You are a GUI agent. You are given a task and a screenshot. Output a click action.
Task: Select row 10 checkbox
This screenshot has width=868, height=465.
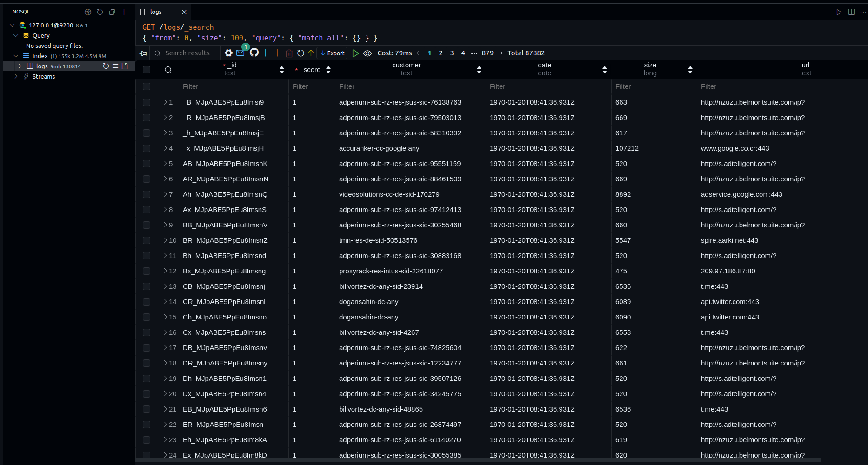[x=147, y=240]
